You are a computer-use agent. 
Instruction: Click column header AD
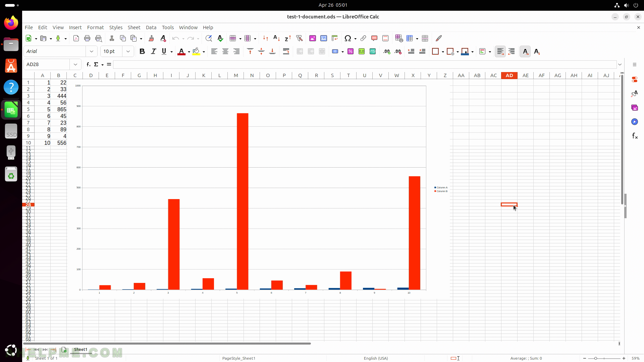(509, 75)
